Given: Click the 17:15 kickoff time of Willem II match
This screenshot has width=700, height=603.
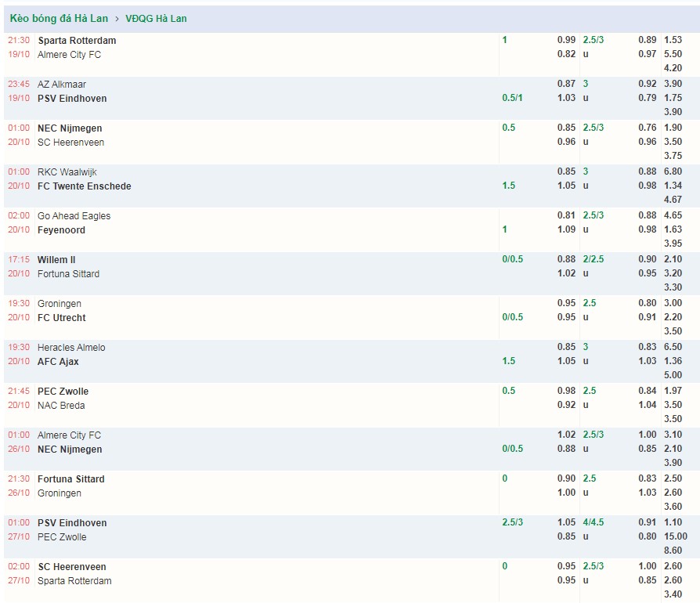Looking at the screenshot, I should click(x=19, y=259).
